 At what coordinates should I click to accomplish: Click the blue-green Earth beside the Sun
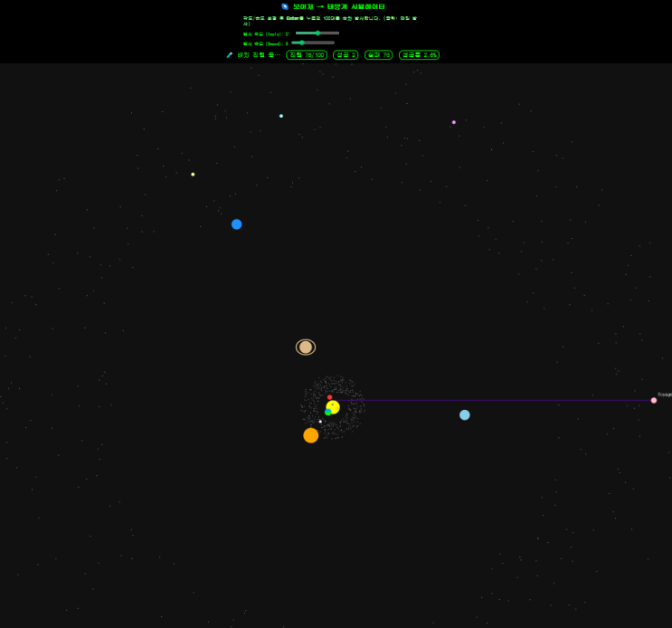(327, 412)
